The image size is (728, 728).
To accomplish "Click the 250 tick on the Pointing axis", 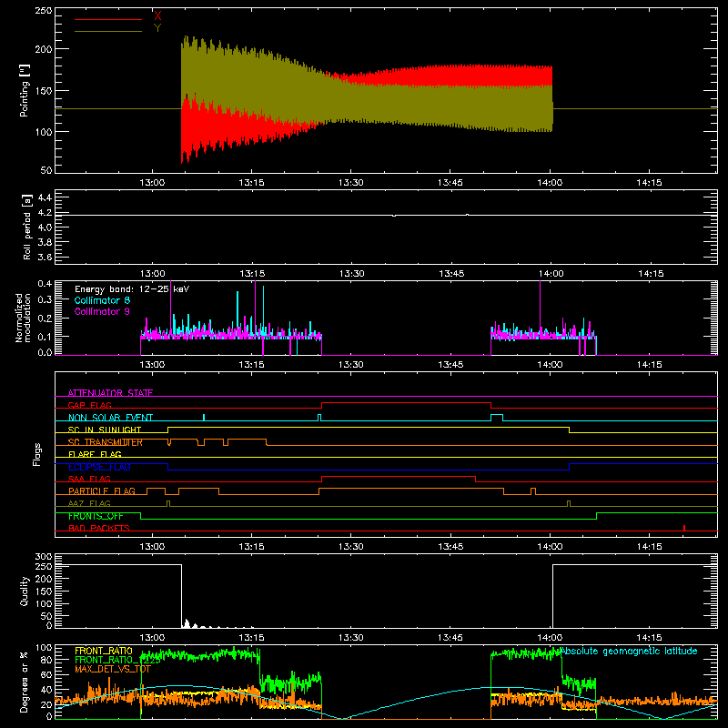I will (44, 10).
